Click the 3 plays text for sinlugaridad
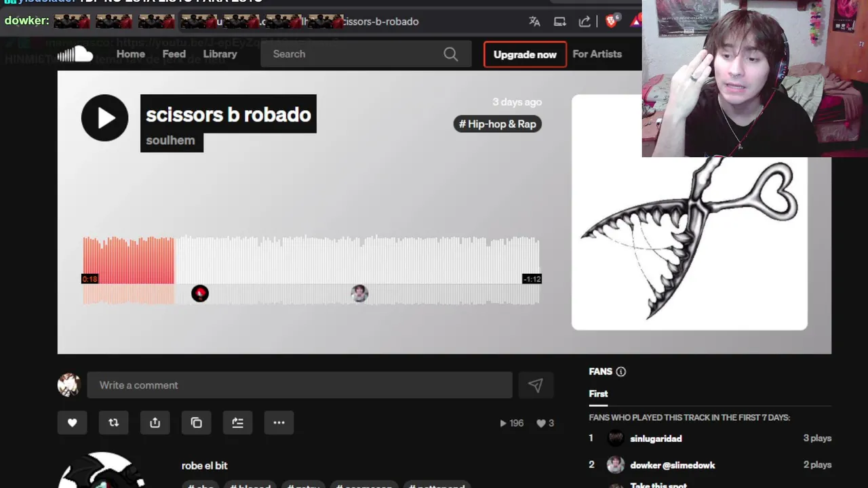Image resolution: width=868 pixels, height=488 pixels. tap(817, 439)
